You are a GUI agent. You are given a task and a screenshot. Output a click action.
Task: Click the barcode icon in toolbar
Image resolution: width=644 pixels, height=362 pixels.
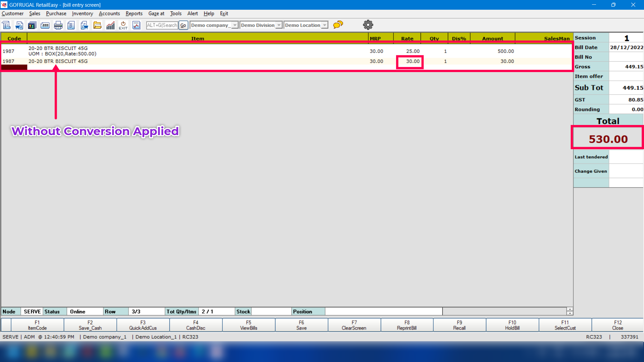tap(45, 25)
